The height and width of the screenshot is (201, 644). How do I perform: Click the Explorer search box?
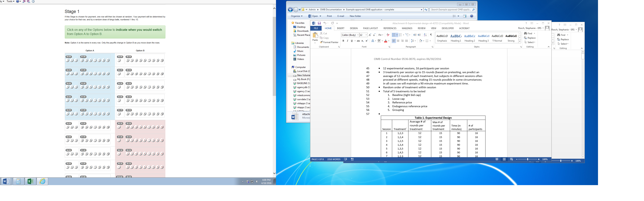451,10
